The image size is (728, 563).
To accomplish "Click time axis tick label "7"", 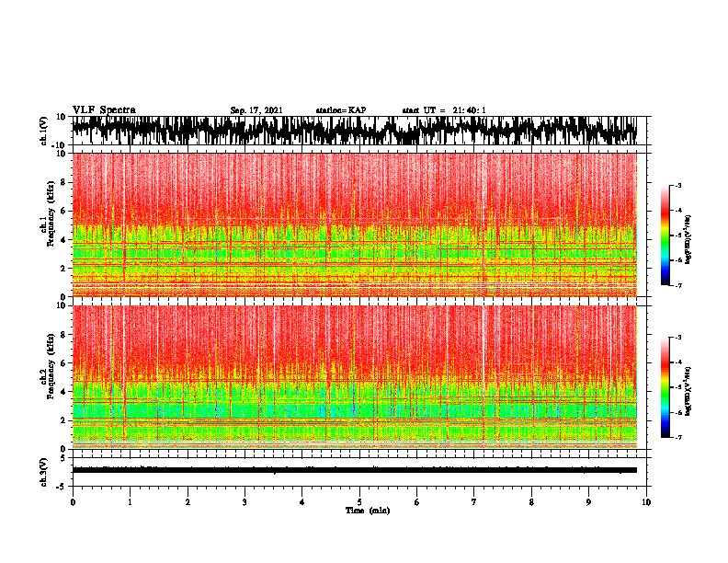I will pos(474,502).
